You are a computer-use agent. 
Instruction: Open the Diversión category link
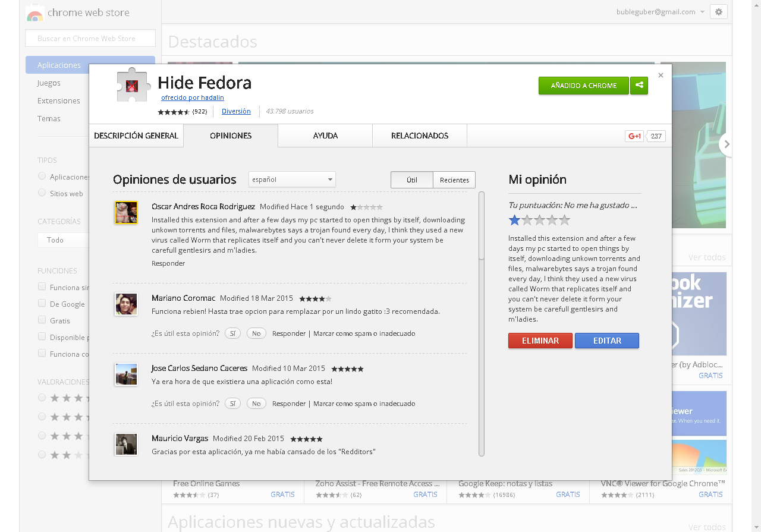point(236,111)
